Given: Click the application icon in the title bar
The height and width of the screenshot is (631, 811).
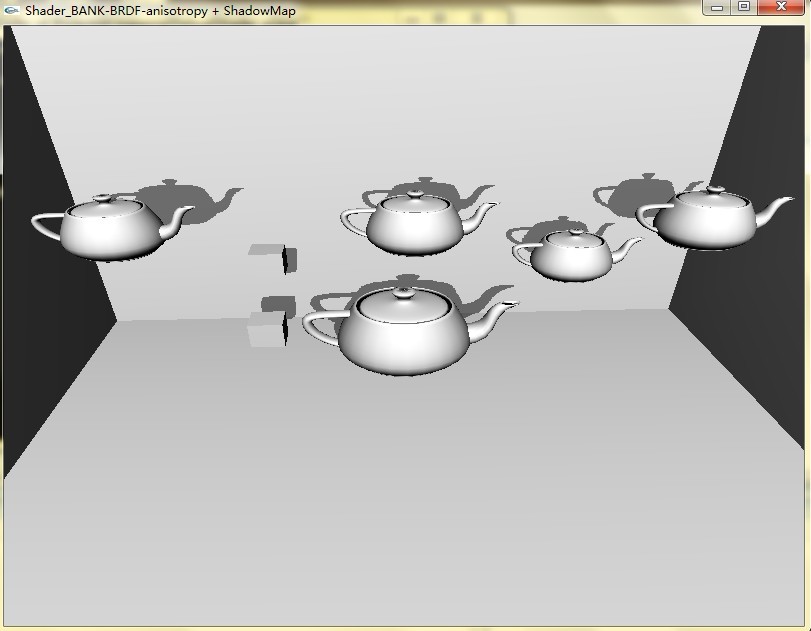Looking at the screenshot, I should [x=11, y=10].
